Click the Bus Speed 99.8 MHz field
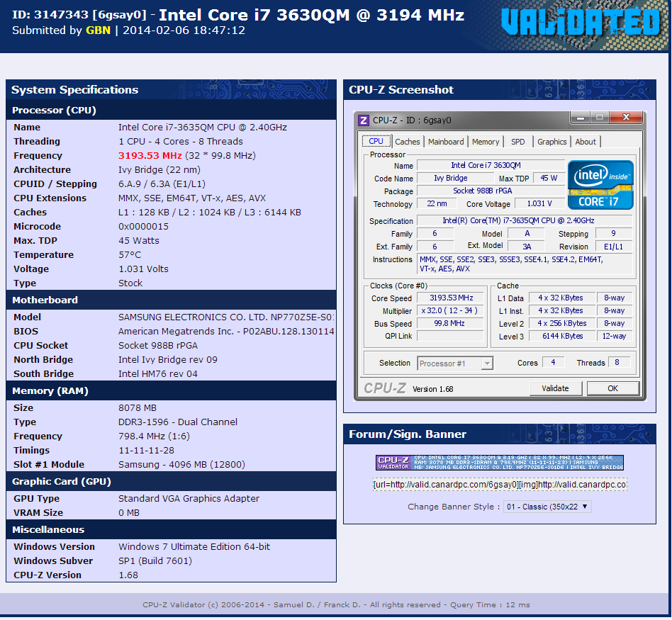This screenshot has width=672, height=620. [x=450, y=324]
